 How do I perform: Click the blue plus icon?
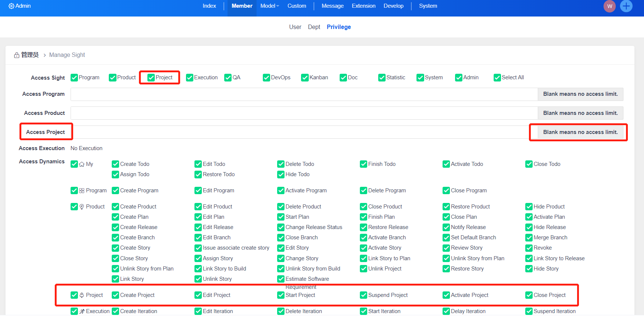pos(626,6)
